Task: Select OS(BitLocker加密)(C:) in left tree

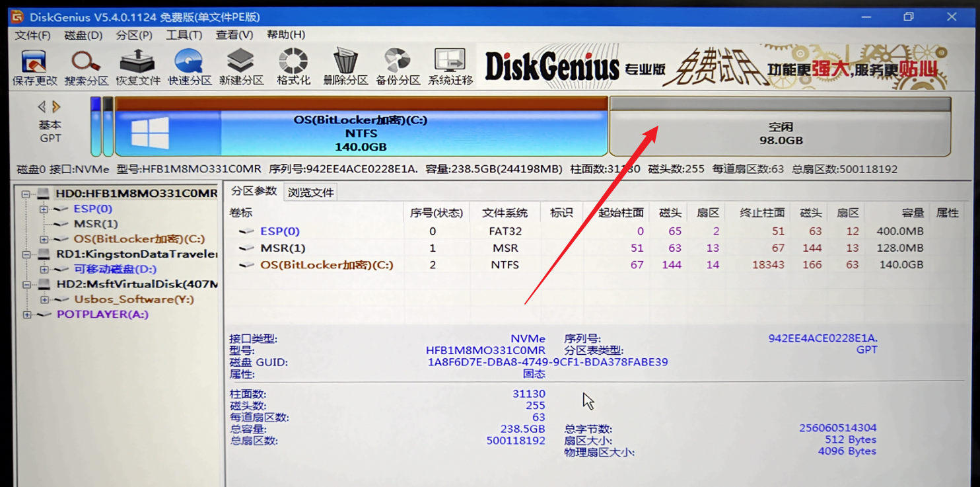Action: [x=139, y=239]
